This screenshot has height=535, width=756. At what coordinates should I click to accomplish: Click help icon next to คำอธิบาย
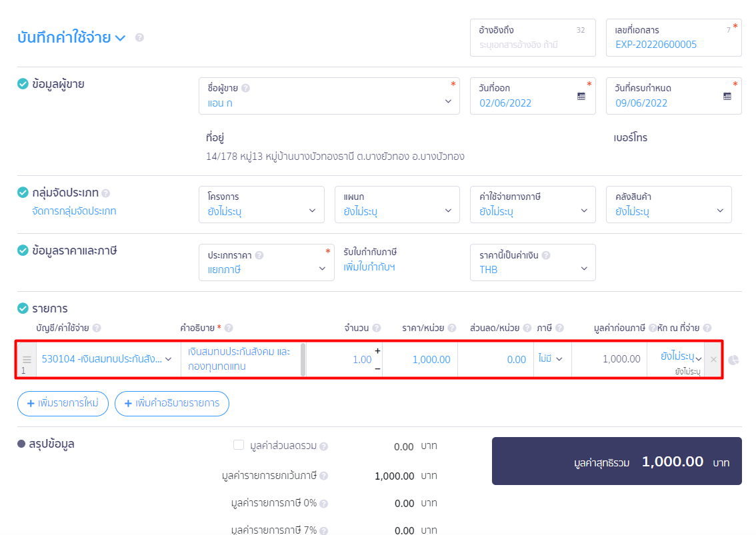coord(229,328)
